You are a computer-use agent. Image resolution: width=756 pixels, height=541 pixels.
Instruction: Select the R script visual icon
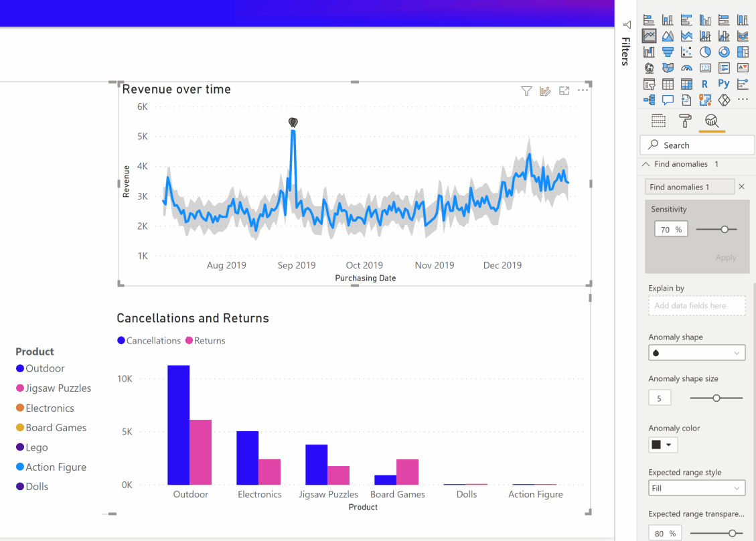[705, 83]
